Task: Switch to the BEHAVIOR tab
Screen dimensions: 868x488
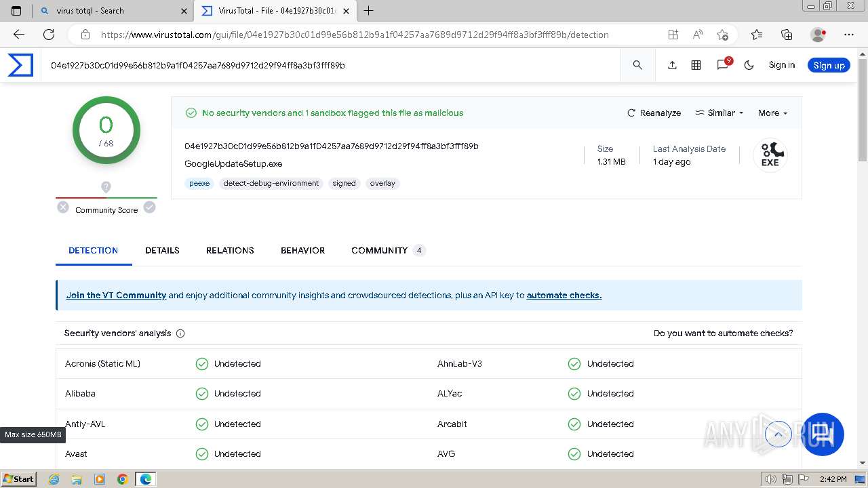Action: [302, 250]
